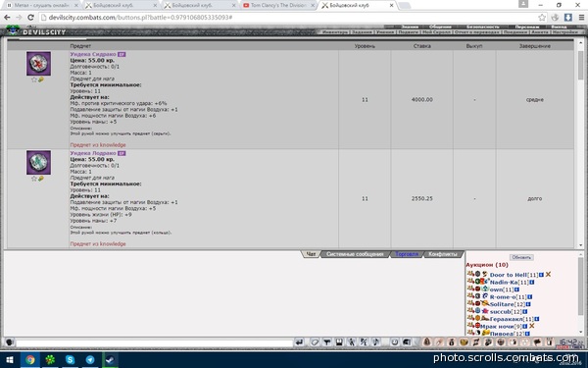
Task: Open the Инвентарь menu item
Action: tap(335, 32)
